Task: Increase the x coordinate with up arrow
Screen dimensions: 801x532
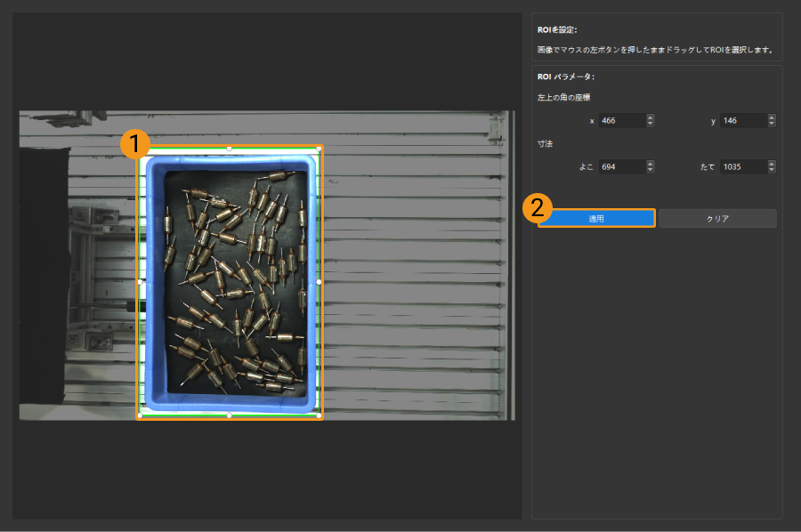Action: 651,117
